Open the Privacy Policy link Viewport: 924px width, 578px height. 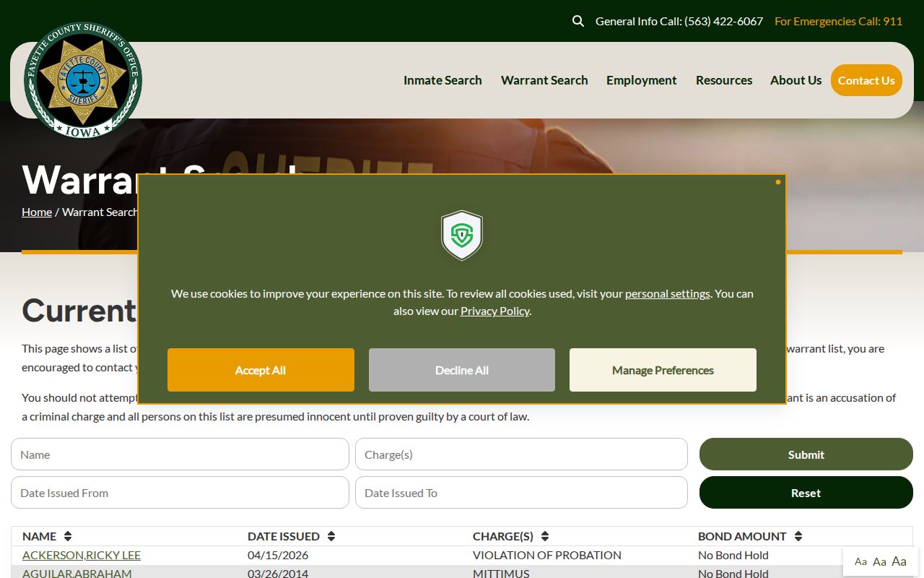[x=495, y=311]
